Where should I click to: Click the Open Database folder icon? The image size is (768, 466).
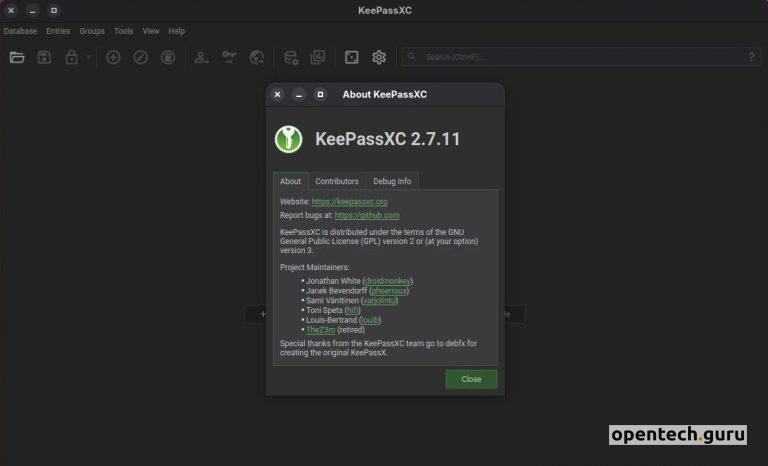coord(17,58)
